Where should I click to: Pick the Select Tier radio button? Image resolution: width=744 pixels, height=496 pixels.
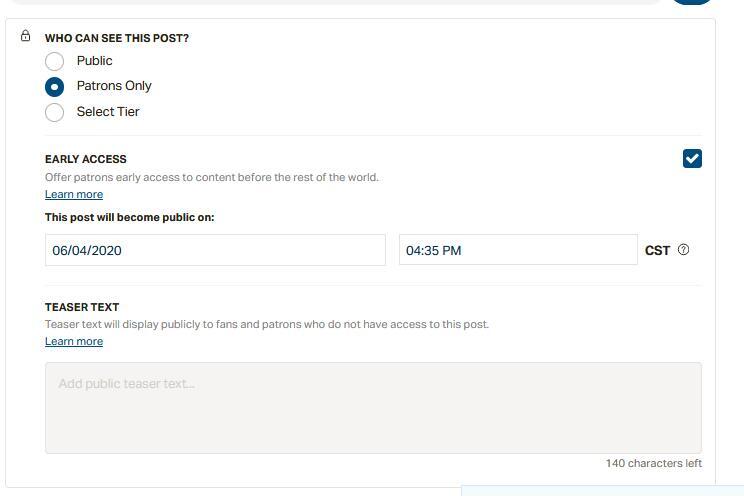[x=55, y=112]
